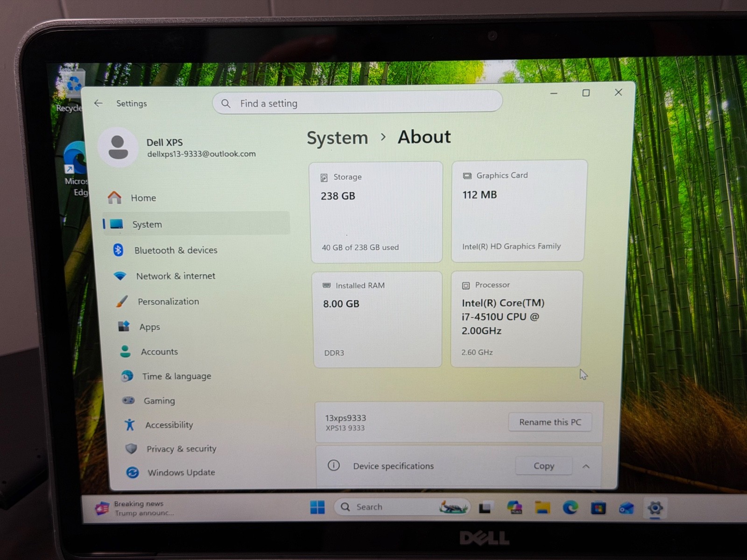
Task: Click the Gaming controller icon
Action: pos(128,400)
